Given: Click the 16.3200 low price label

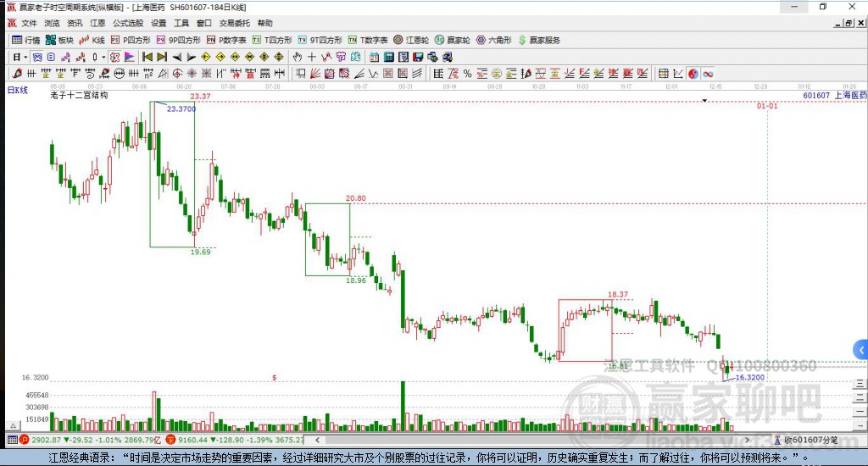Looking at the screenshot, I should point(749,377).
